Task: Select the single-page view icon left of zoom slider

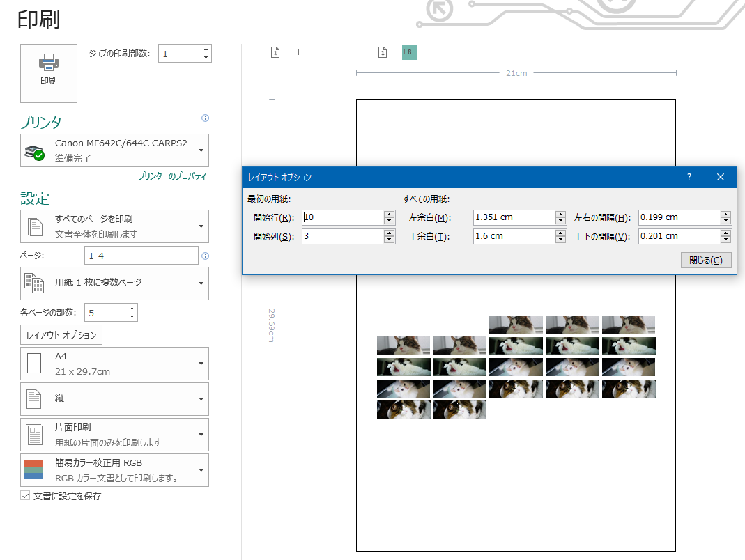Action: pos(275,52)
